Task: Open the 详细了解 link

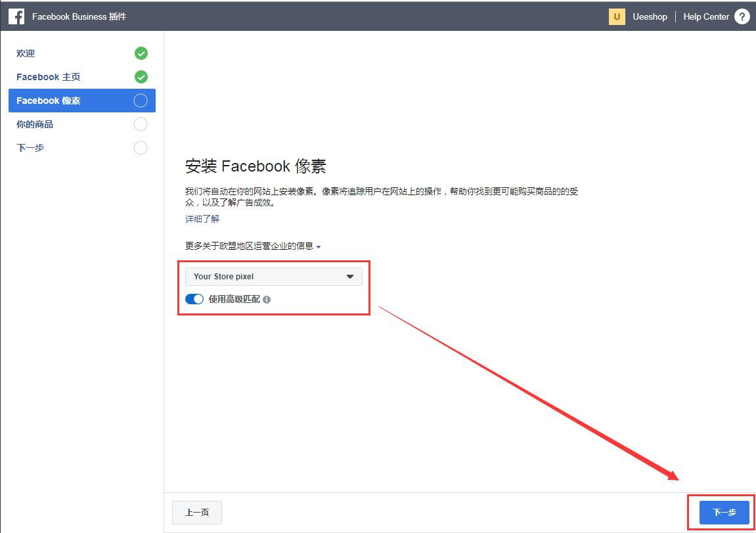Action: (202, 219)
